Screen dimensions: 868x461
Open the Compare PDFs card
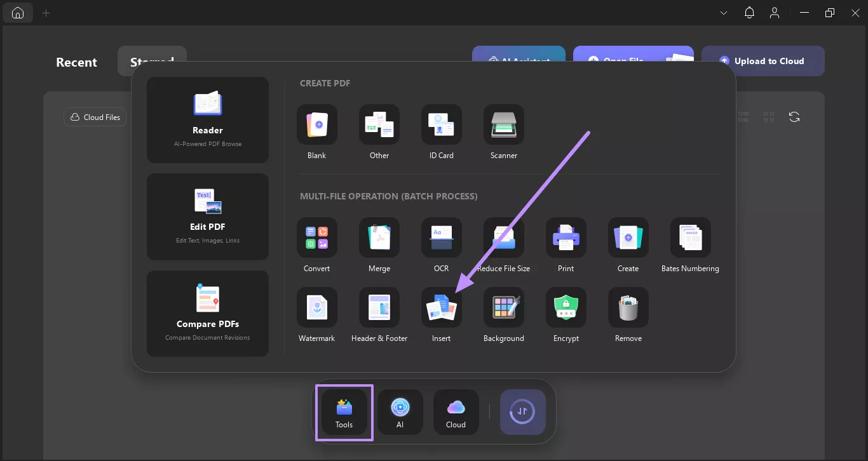pos(208,314)
